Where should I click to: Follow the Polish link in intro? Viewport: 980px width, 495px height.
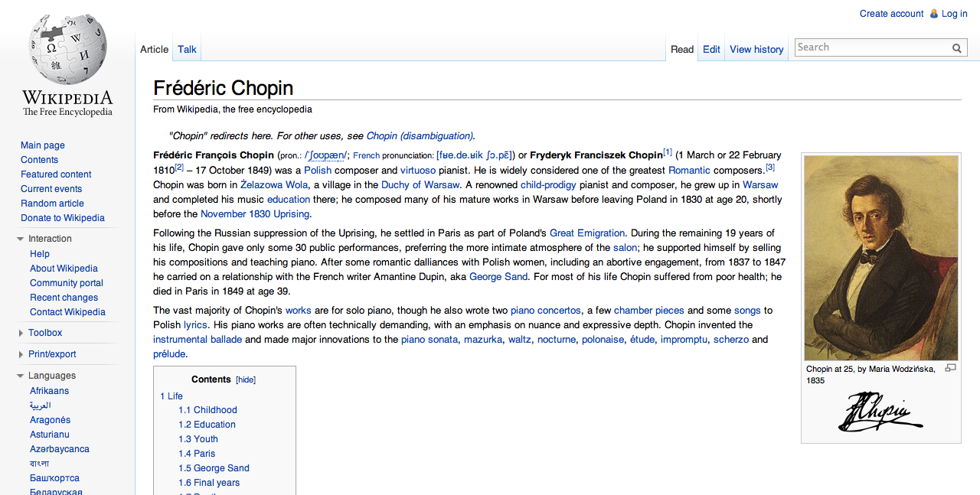318,171
